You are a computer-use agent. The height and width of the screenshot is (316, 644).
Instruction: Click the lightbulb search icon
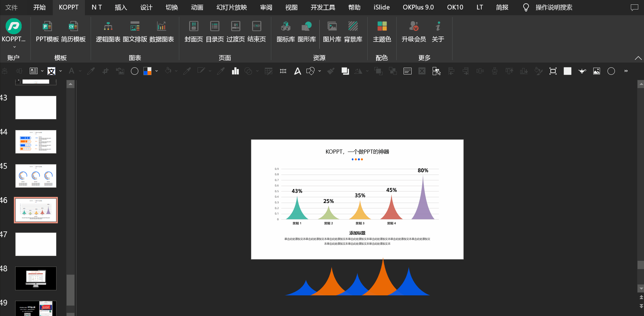point(526,7)
